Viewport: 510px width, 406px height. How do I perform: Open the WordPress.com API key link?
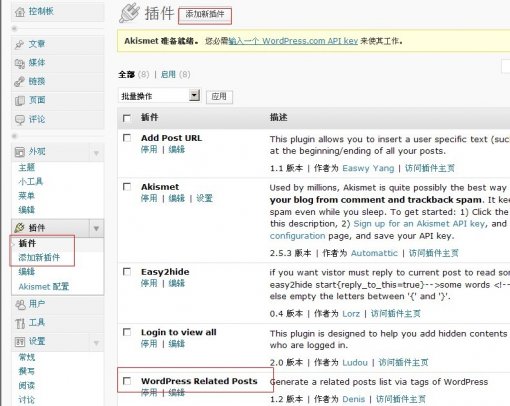293,41
